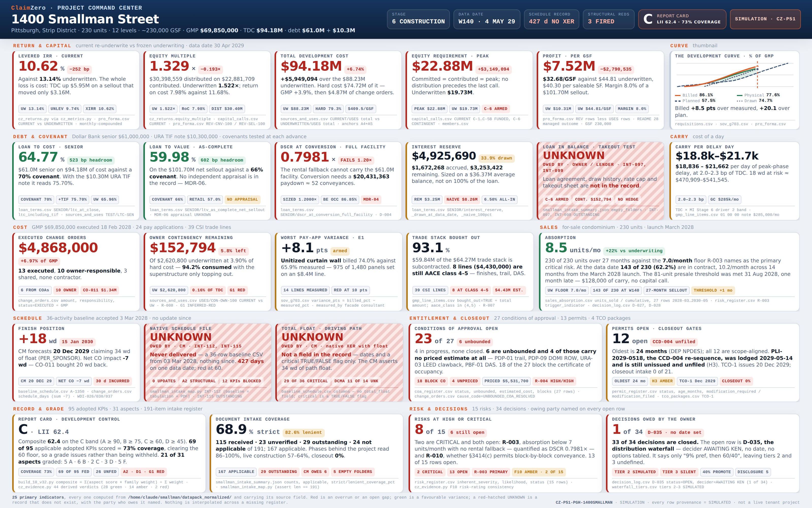Click the CZ-P51-PGH-1400SMALLMAN footer identifier
This screenshot has height=508, width=812.
584,503
